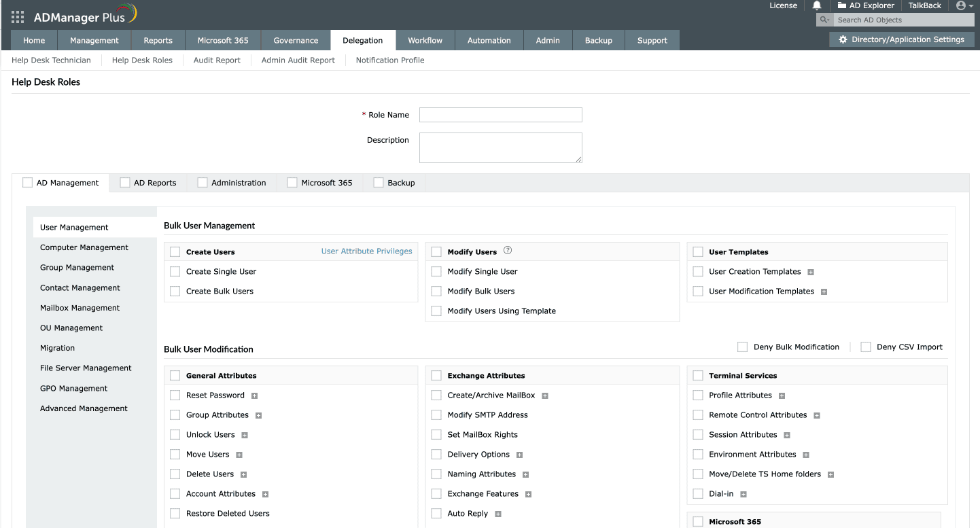Enable Deny Bulk Modification checkbox

[x=742, y=347]
